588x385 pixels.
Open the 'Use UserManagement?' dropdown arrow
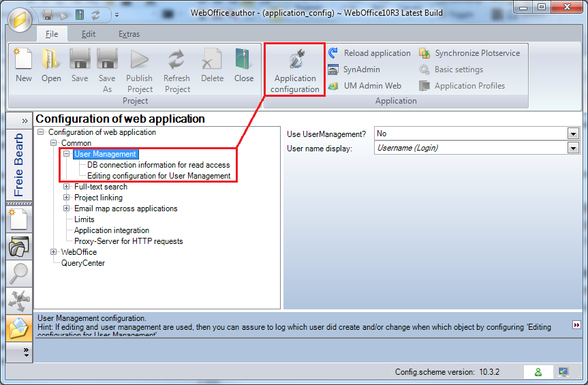coord(573,134)
